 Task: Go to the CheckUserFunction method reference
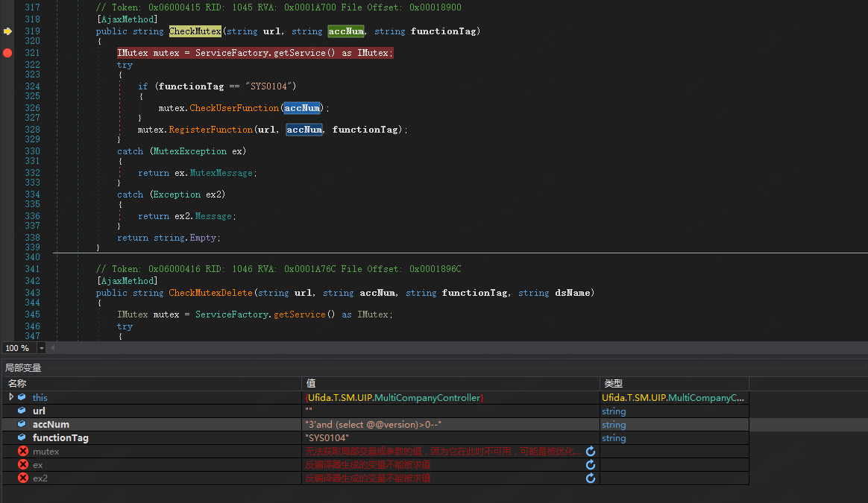(x=234, y=108)
